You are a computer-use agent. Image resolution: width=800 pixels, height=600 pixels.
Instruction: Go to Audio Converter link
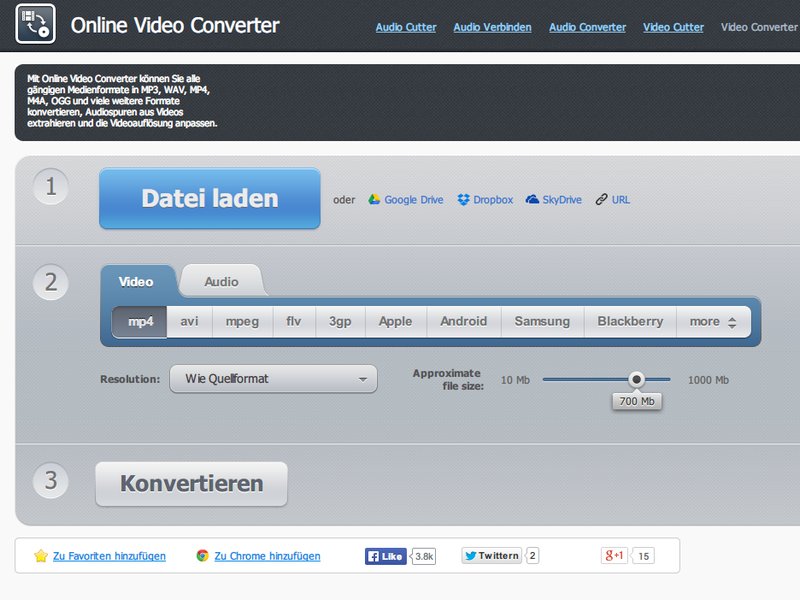[x=587, y=28]
